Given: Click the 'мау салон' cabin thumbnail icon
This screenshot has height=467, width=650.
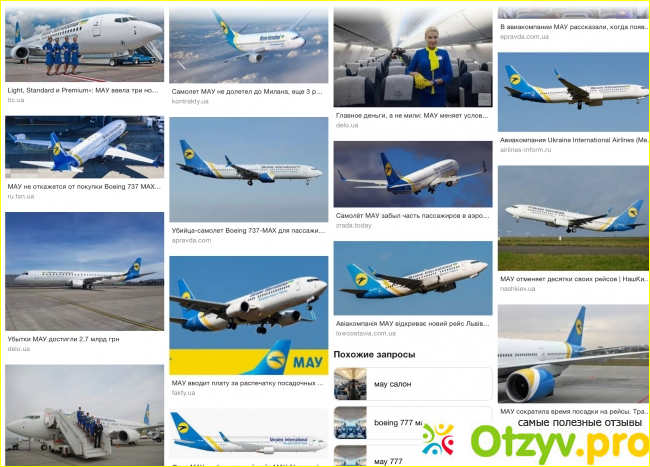Looking at the screenshot, I should point(350,384).
